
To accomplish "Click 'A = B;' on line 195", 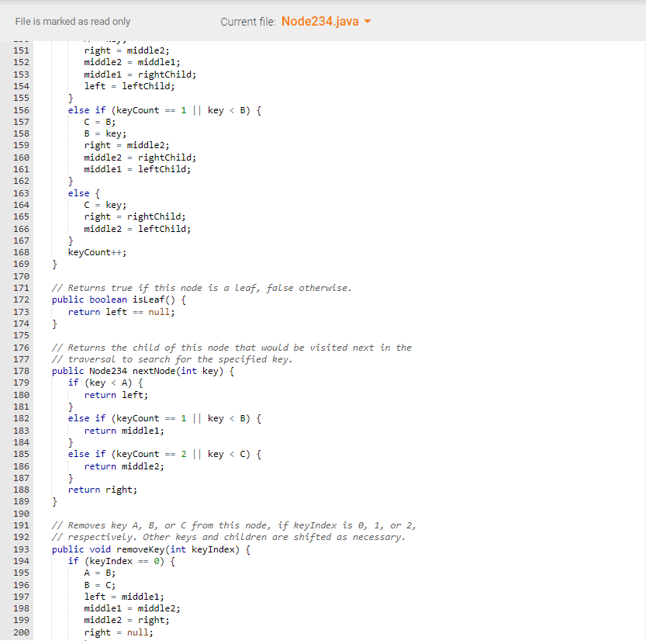I will coord(100,573).
